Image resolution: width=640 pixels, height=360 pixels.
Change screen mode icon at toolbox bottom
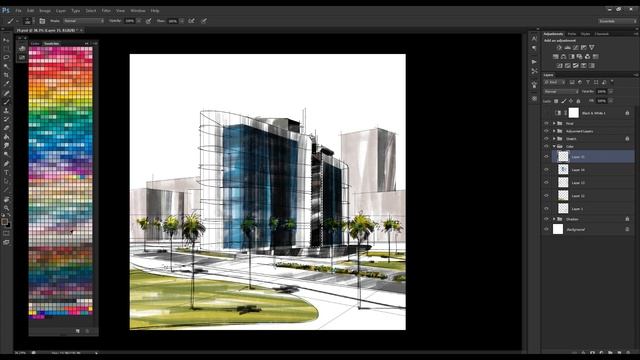coord(6,242)
